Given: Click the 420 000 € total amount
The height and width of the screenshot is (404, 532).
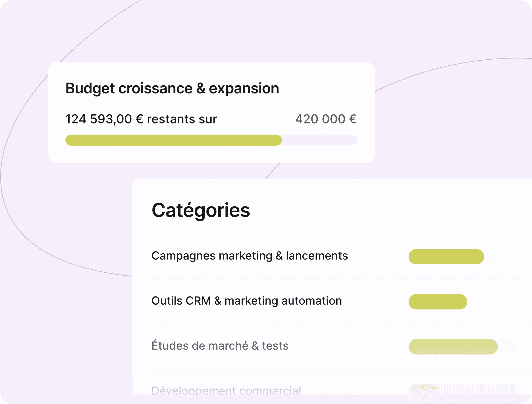Looking at the screenshot, I should (x=326, y=119).
